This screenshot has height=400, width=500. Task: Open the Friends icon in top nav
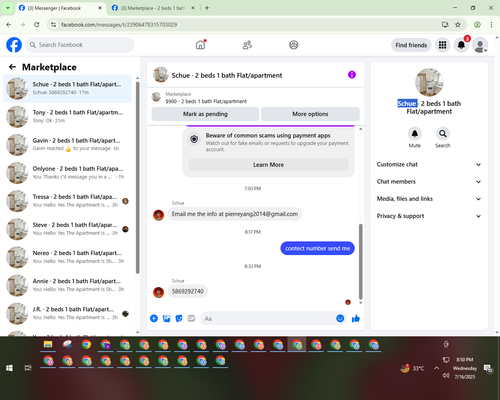[247, 45]
